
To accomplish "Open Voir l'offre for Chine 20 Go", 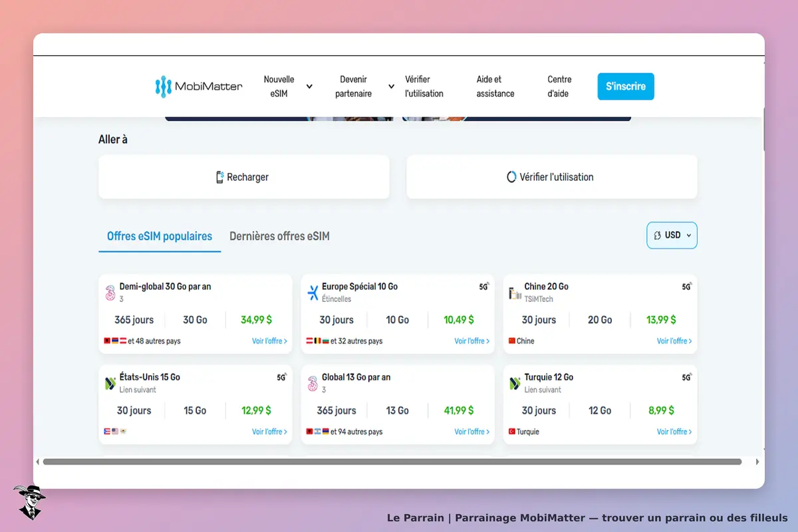I will tap(674, 341).
